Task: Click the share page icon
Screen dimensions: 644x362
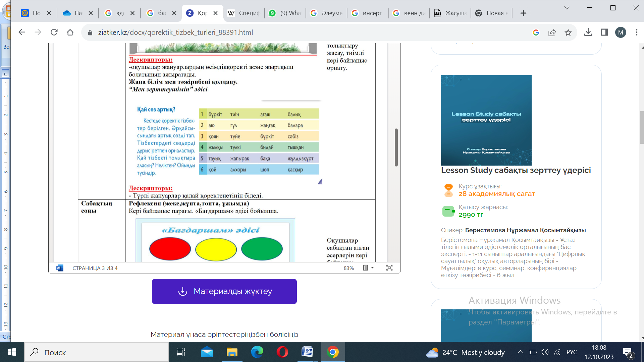Action: pyautogui.click(x=552, y=33)
